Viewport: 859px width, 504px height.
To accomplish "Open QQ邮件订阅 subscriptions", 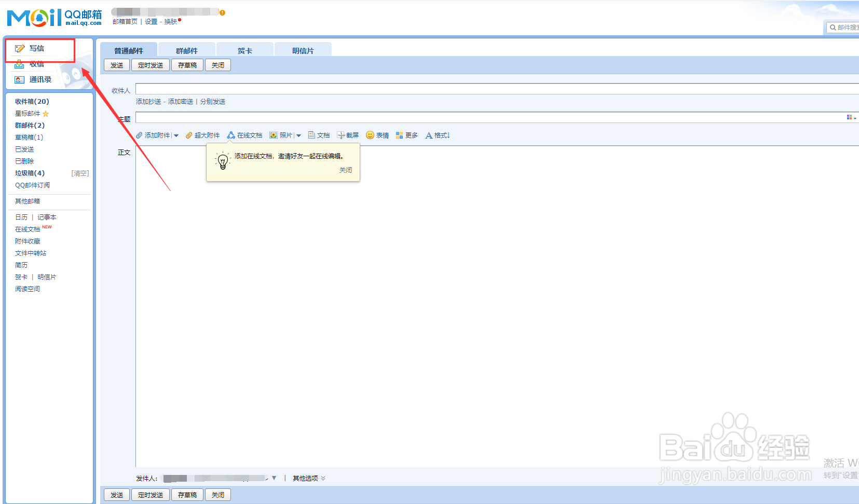I will pyautogui.click(x=33, y=185).
